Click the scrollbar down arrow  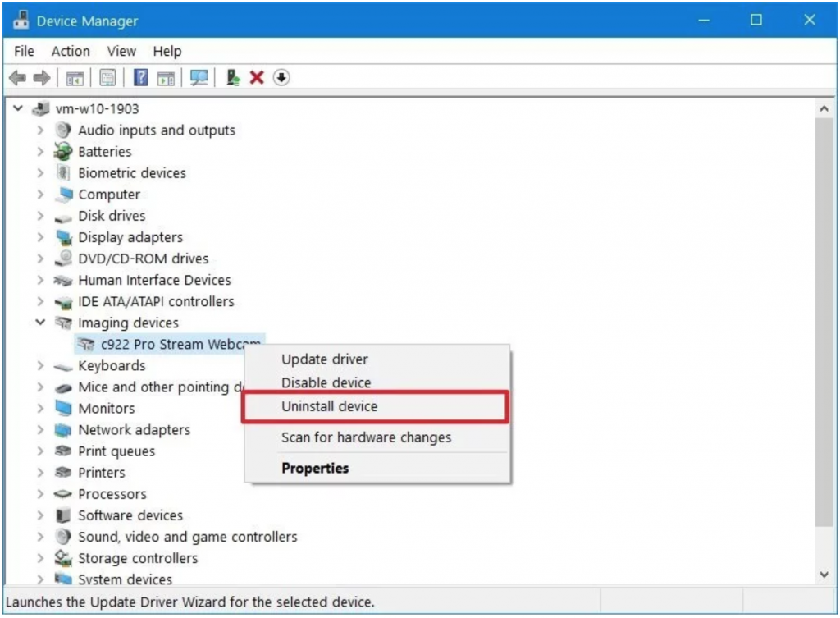coord(824,574)
